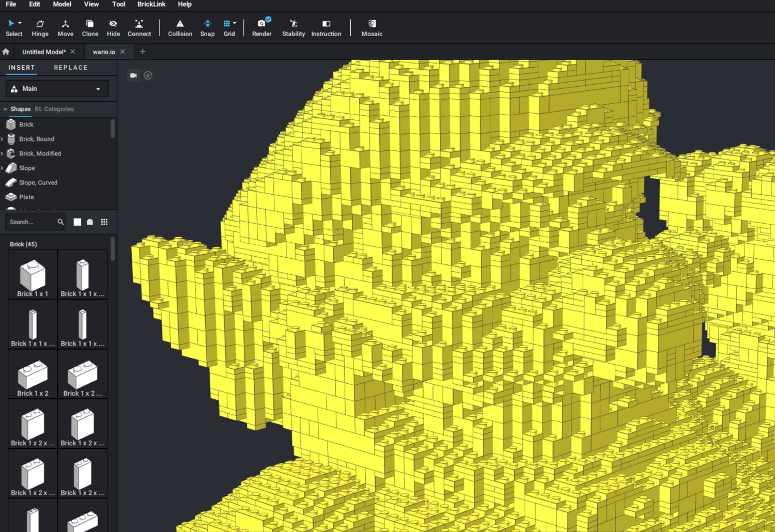Expand the Slope category
Screen dimensions: 775x532
point(2,168)
